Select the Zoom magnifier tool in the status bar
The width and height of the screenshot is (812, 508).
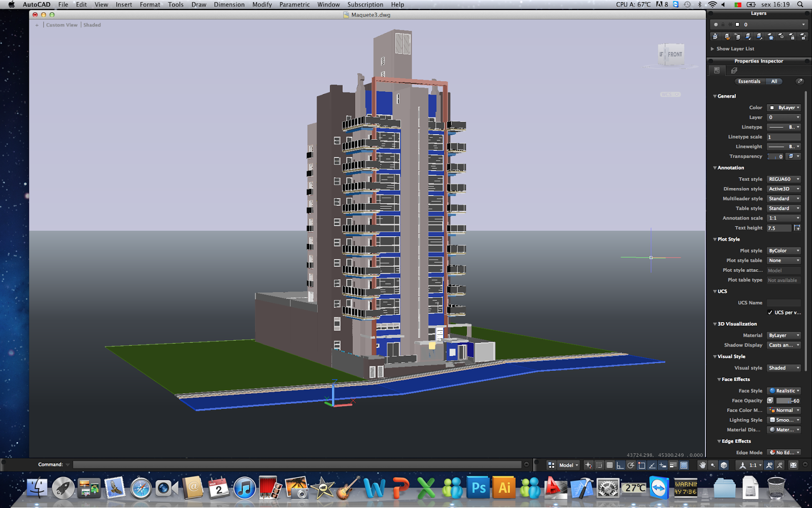pyautogui.click(x=713, y=465)
